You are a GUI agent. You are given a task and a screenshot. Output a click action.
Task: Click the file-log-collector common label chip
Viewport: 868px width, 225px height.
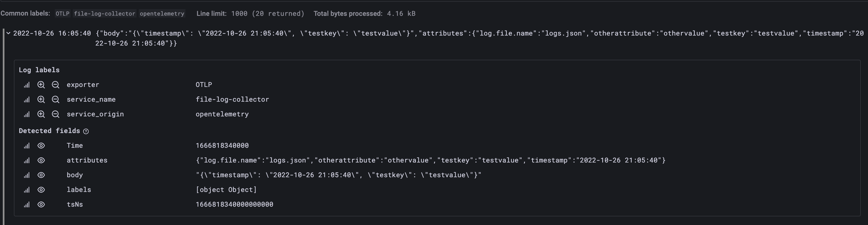105,14
